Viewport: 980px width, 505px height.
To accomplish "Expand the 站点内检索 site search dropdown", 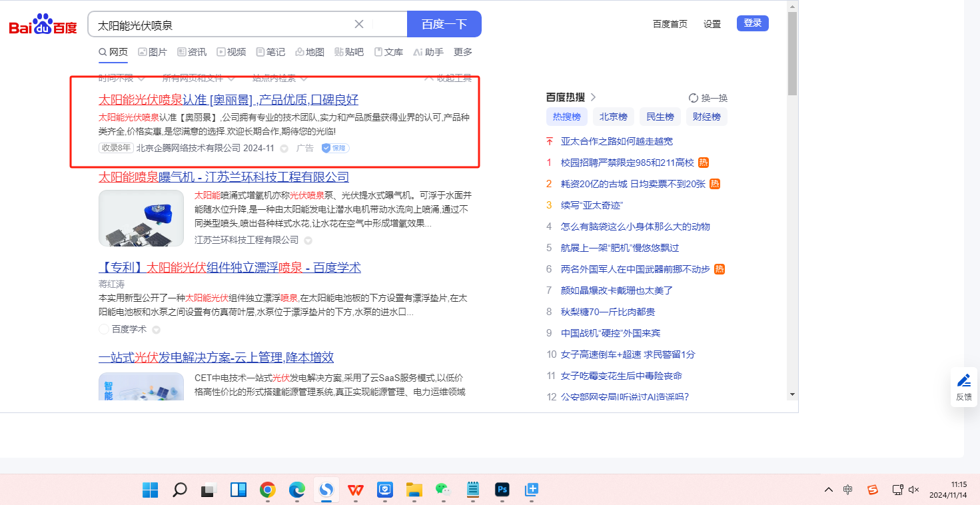I will [279, 78].
